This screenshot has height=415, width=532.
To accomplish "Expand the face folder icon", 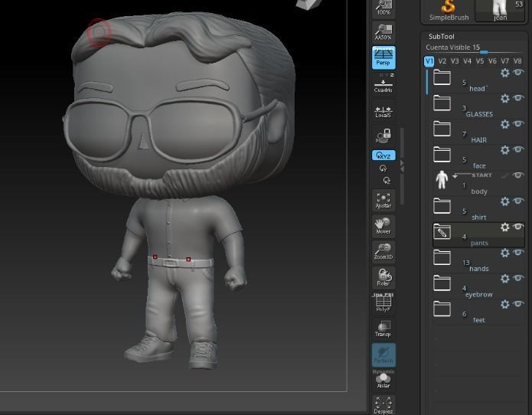I will pos(442,155).
